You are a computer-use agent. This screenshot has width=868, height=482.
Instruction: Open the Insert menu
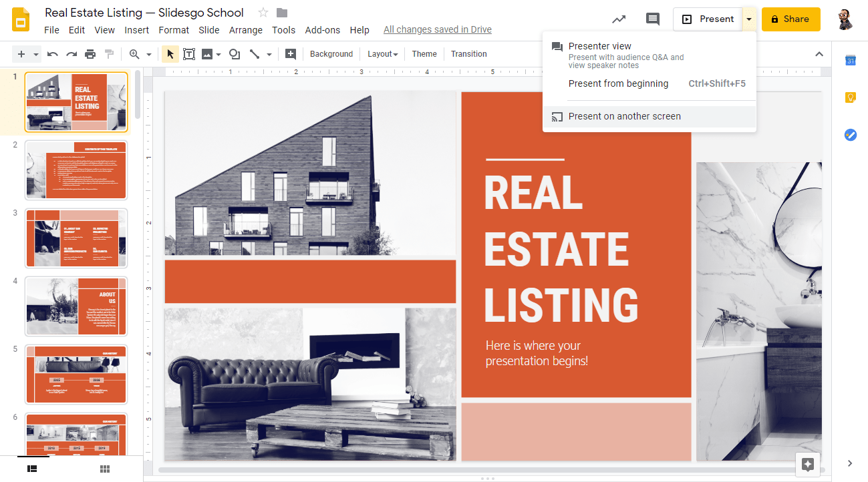[x=136, y=30]
